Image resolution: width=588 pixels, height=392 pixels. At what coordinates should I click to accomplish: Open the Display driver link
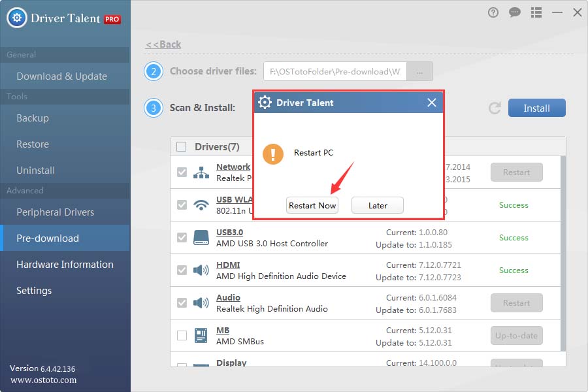tap(231, 363)
